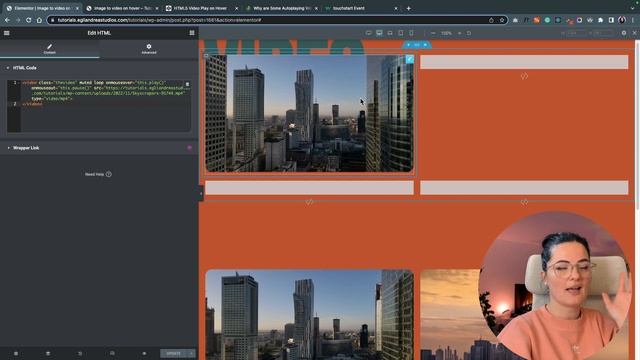The height and width of the screenshot is (360, 640).
Task: Select laptop responsive device icon
Action: (x=390, y=33)
